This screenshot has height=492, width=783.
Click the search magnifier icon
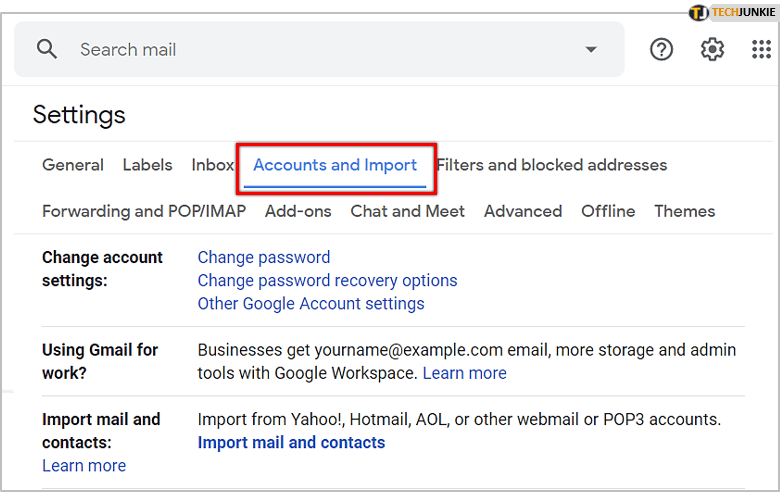(47, 49)
